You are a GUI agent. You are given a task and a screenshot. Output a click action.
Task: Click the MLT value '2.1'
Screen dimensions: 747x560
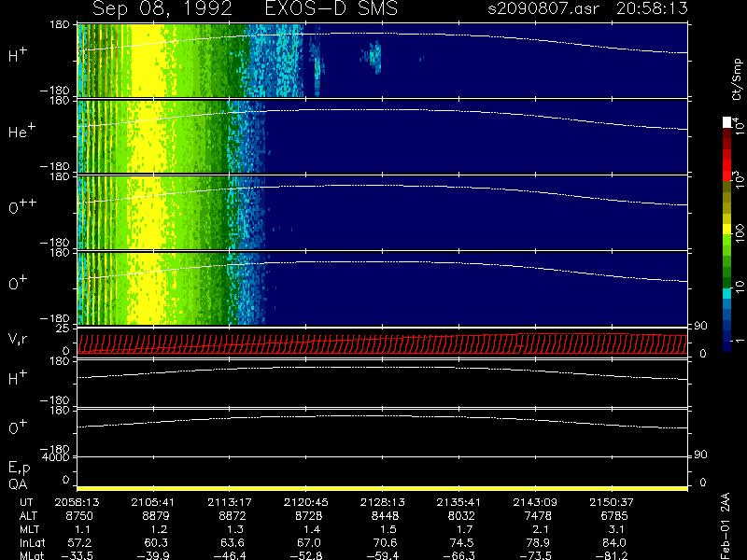tap(541, 529)
